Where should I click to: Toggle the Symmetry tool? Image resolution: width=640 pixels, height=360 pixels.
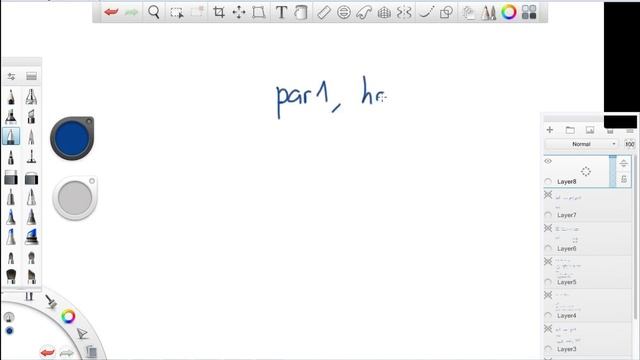tap(404, 12)
